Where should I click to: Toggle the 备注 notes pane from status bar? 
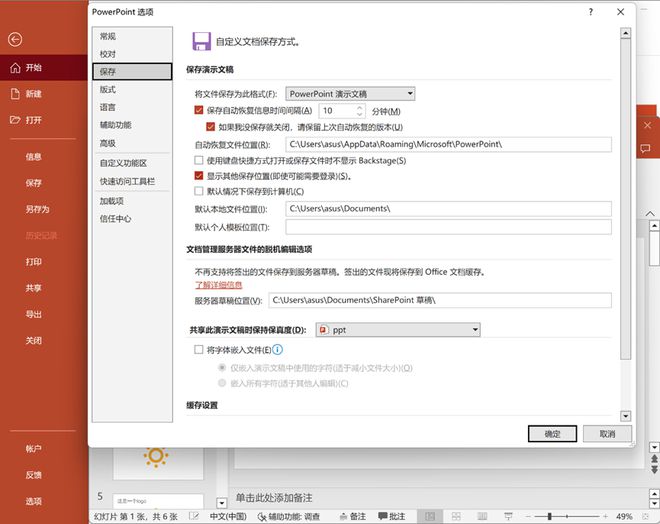[353, 516]
